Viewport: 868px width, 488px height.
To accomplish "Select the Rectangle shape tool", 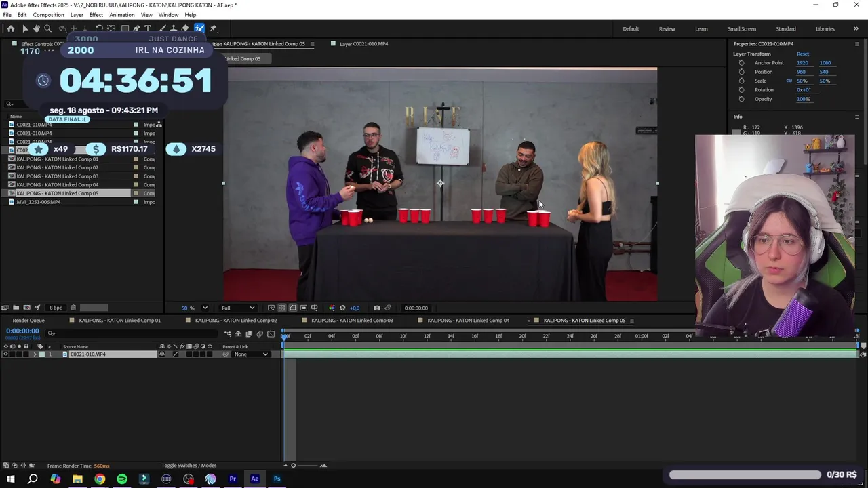I will [x=125, y=28].
